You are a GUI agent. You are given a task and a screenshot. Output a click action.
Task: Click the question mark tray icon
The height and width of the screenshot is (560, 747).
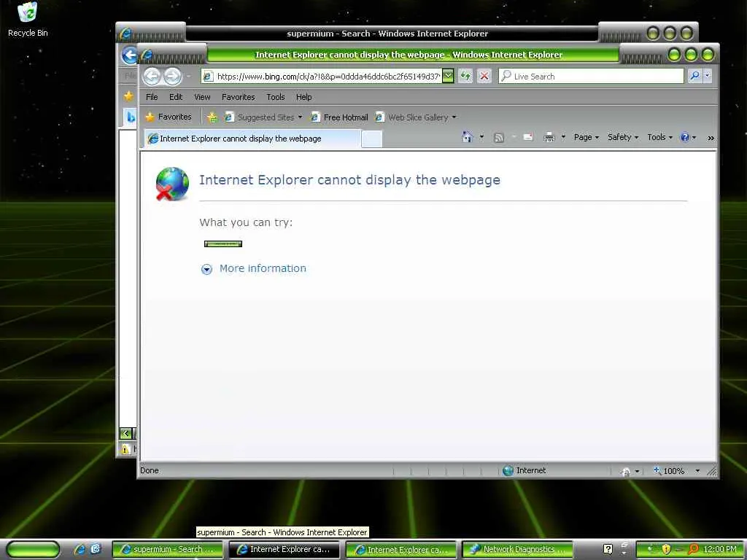point(608,549)
